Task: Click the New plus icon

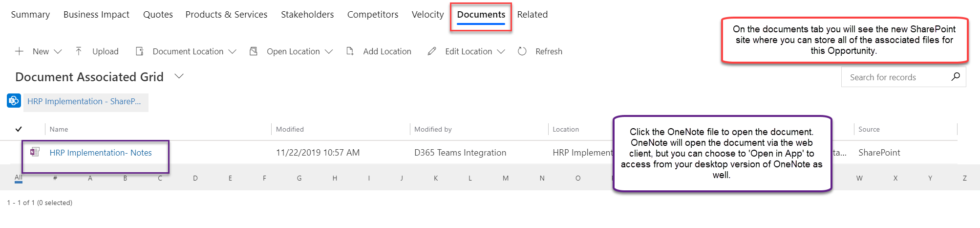Action: click(20, 51)
